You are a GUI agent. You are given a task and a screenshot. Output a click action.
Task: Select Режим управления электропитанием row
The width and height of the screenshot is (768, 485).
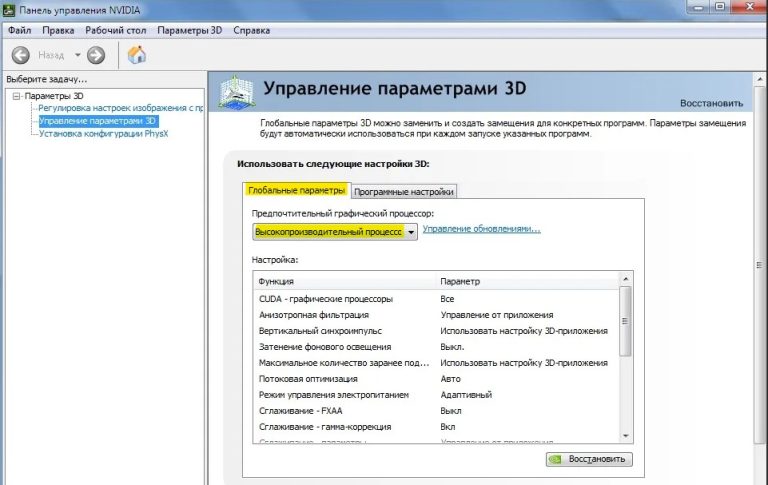pos(436,395)
